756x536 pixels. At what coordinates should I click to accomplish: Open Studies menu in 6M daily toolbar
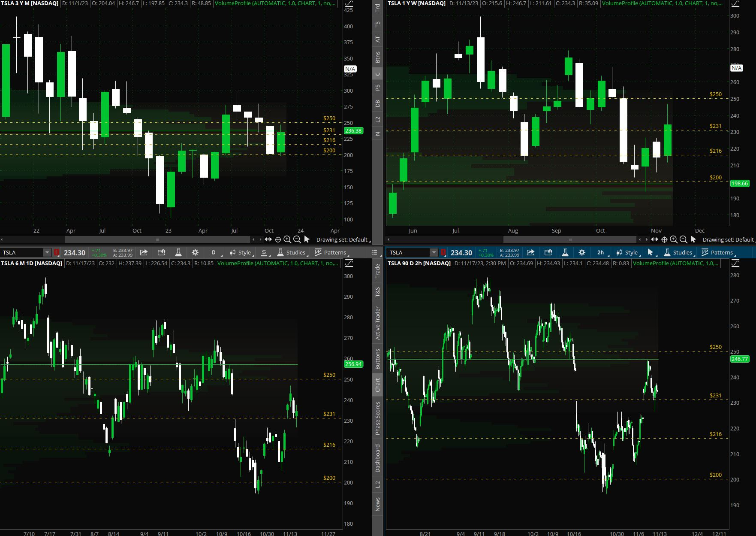292,252
